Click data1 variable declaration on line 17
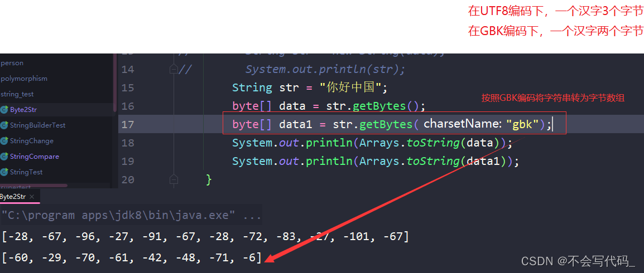This screenshot has width=644, height=273. coord(296,124)
